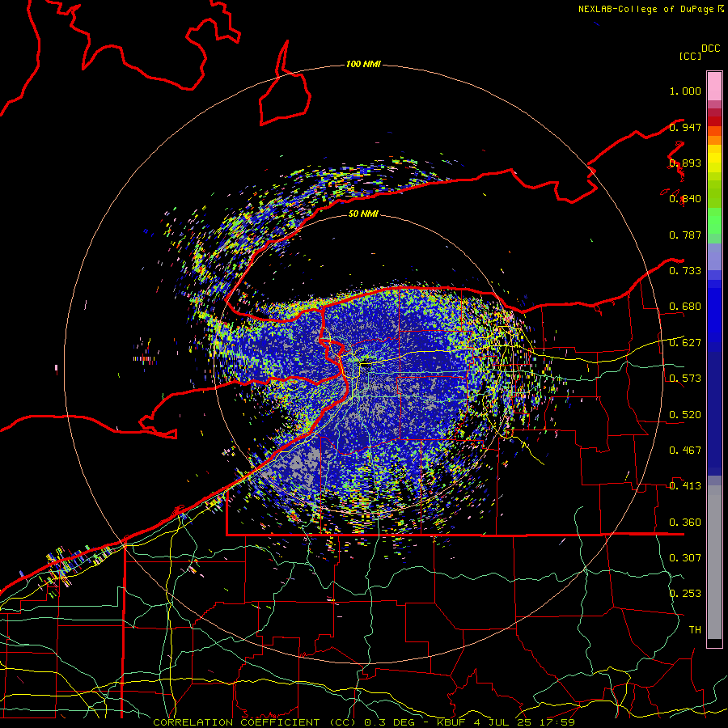Click the 0.467 value on the color scale
Screen dimensions: 728x728
(685, 451)
